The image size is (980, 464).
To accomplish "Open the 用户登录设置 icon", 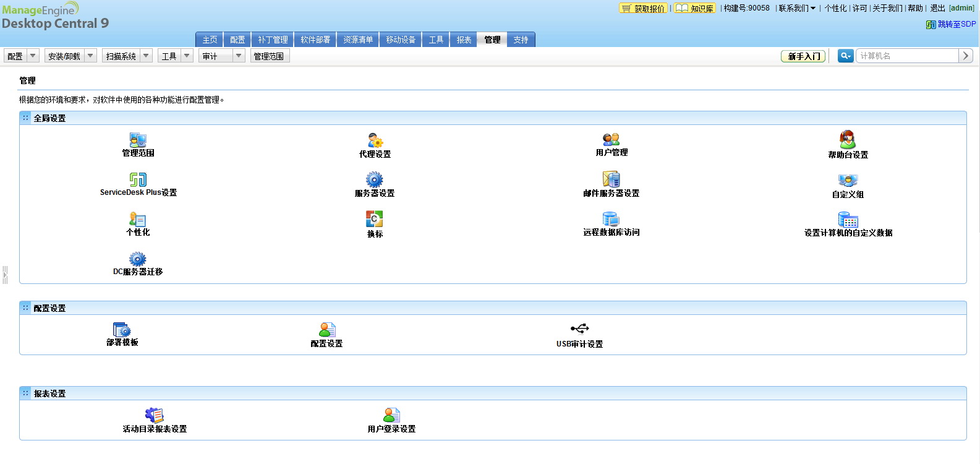I will tap(391, 415).
